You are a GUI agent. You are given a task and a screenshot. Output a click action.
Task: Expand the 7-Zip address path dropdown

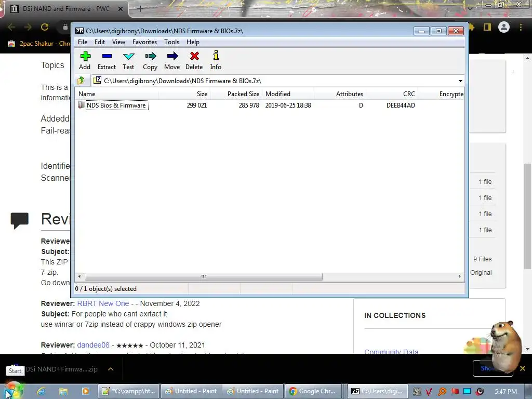pos(460,81)
